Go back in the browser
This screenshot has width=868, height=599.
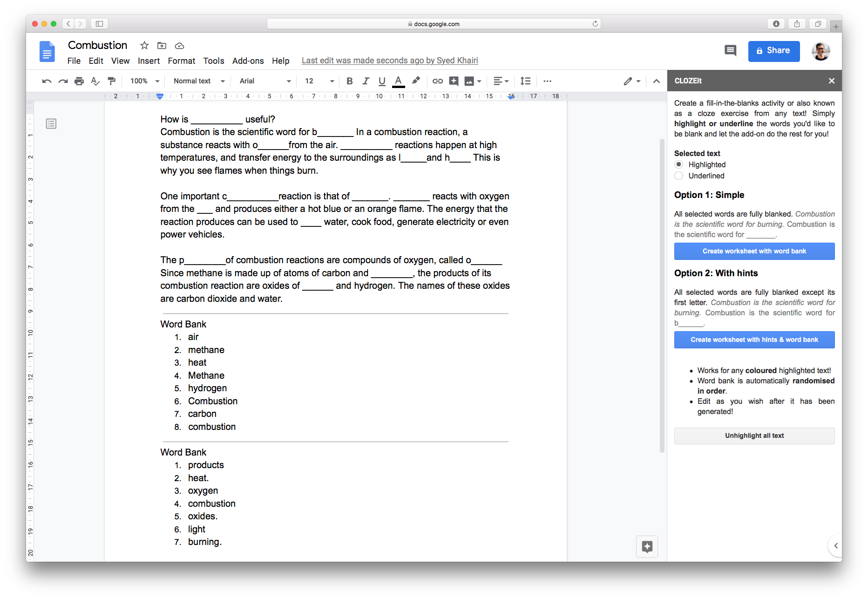[68, 24]
